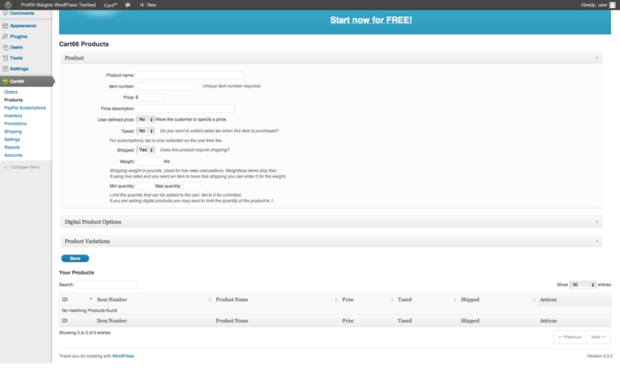Click the Plugins menu icon in sidebar
The width and height of the screenshot is (620, 369).
coord(5,36)
